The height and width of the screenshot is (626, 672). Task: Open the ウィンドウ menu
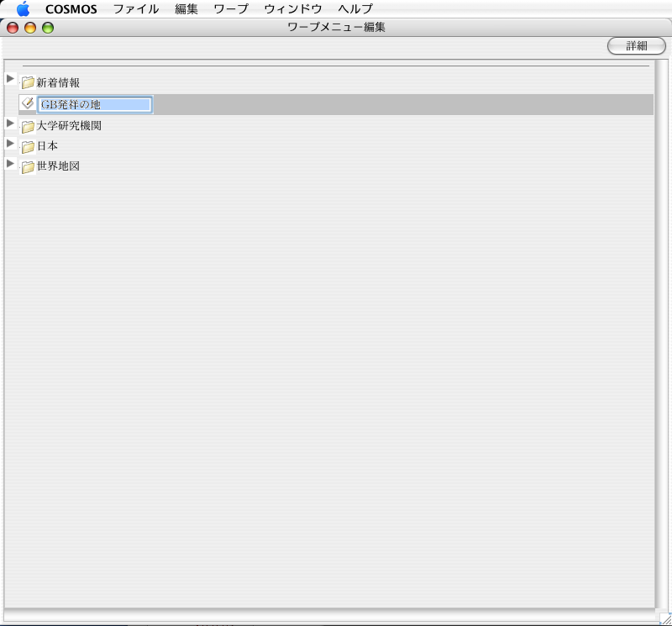293,9
